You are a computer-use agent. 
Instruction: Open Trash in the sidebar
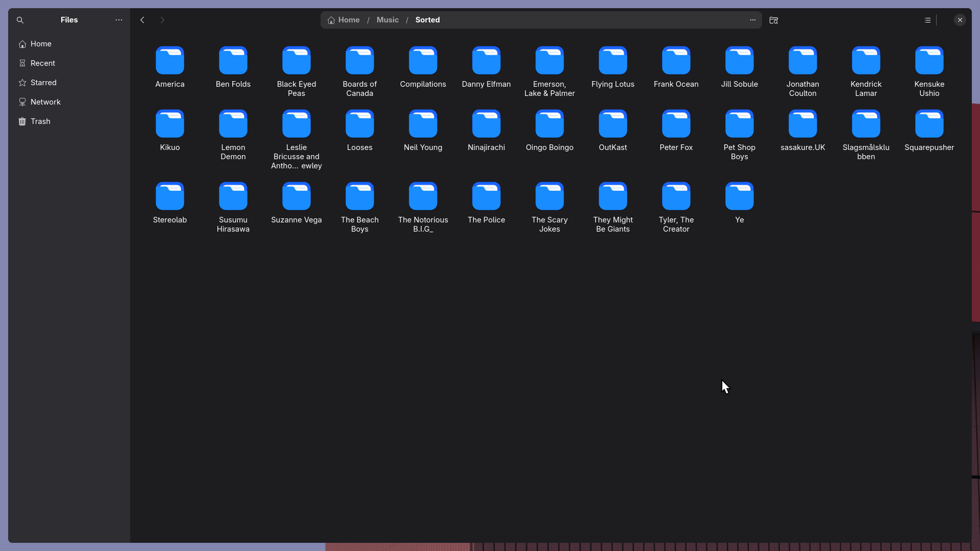40,121
